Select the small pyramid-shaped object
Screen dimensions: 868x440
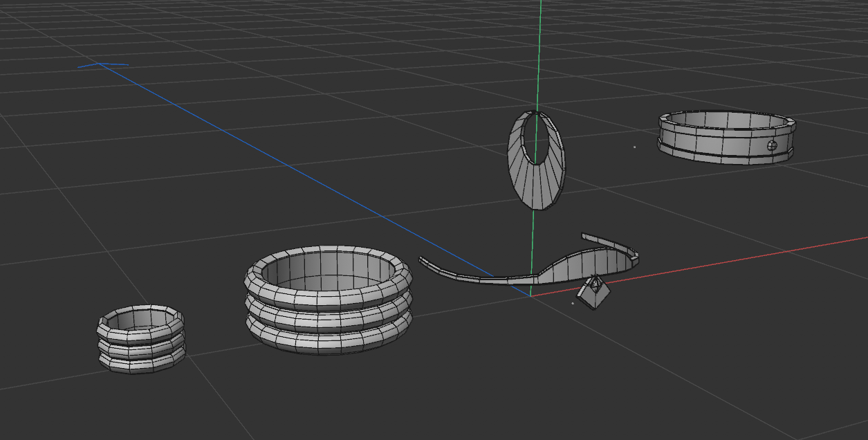tap(594, 293)
